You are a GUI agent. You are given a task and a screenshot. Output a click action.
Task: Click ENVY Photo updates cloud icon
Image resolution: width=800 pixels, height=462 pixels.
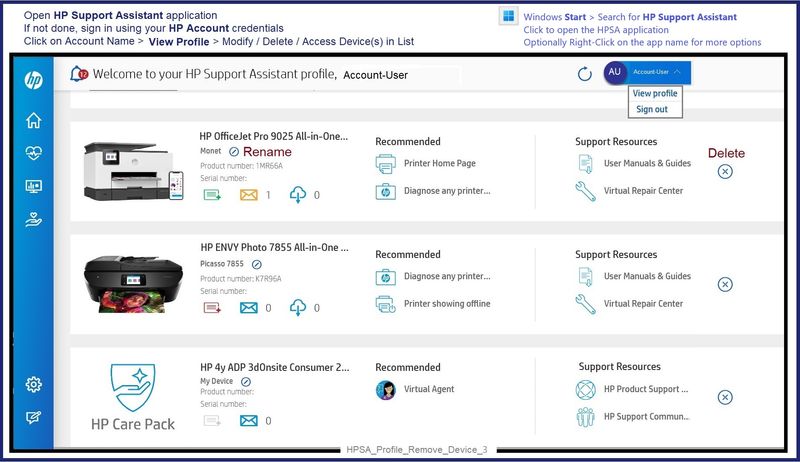(298, 307)
